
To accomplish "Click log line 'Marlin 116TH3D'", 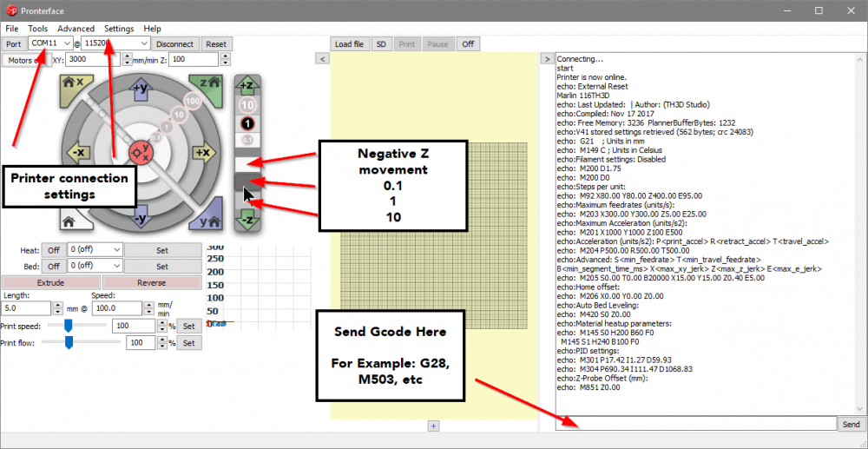I will tap(584, 96).
